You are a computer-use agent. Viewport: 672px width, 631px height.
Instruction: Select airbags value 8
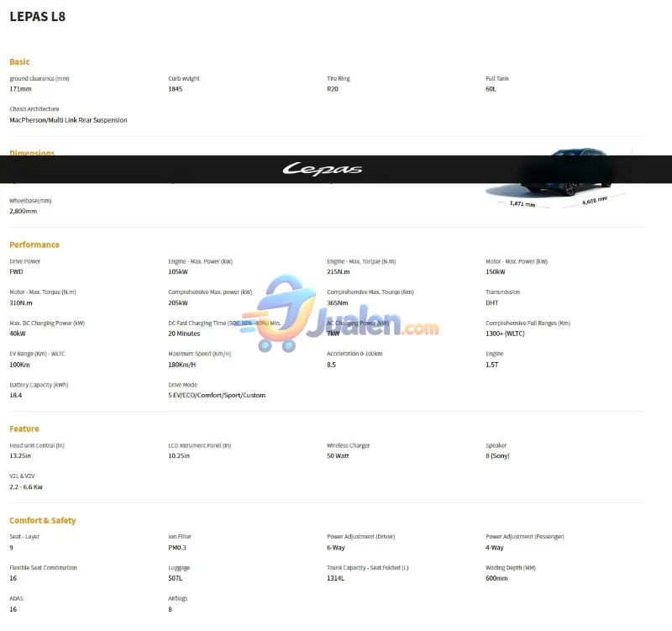click(171, 609)
